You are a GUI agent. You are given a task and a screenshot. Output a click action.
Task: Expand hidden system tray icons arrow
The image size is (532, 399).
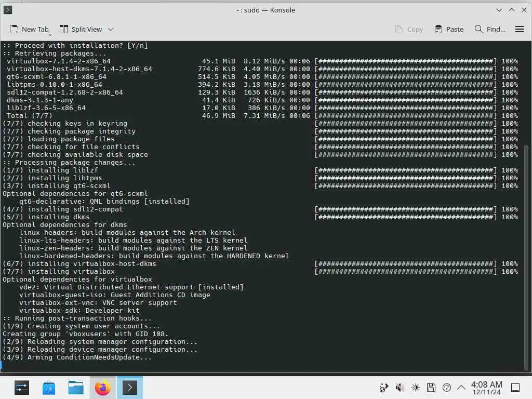[461, 387]
